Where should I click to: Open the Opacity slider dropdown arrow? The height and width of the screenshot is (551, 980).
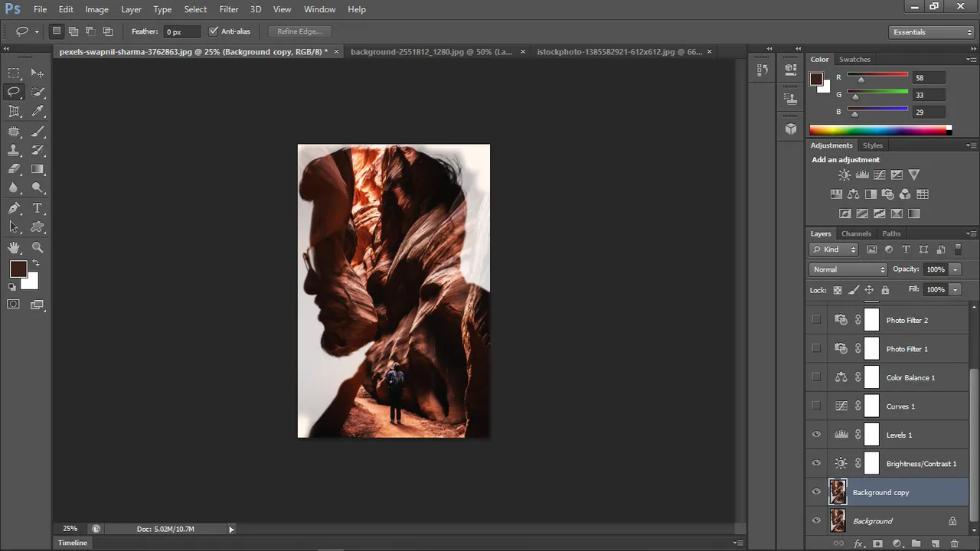pyautogui.click(x=955, y=269)
